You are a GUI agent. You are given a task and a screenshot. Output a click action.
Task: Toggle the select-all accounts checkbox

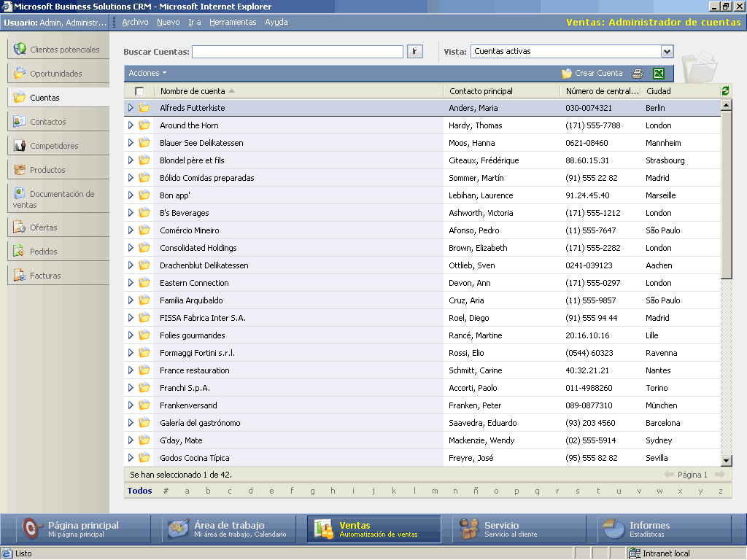point(139,91)
